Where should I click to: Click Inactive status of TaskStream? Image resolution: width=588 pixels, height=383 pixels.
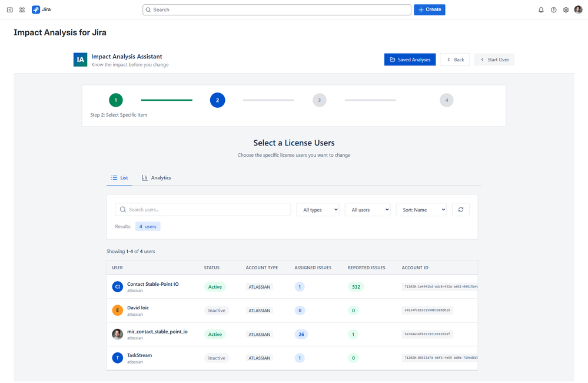(x=217, y=358)
